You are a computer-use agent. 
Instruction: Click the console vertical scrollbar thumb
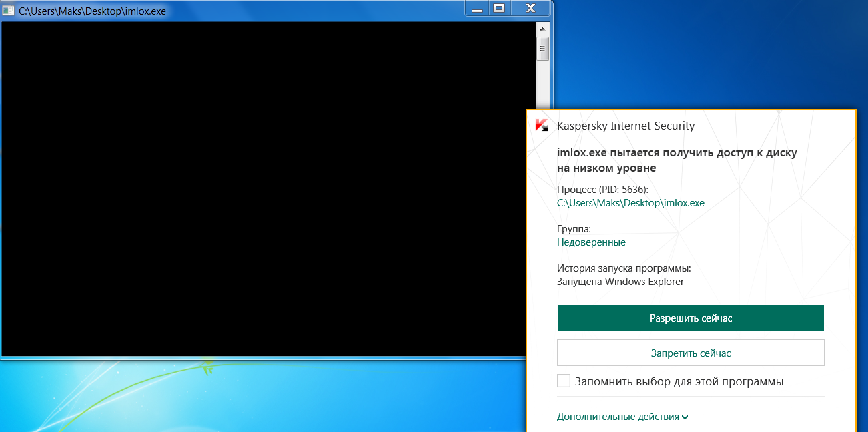tap(542, 48)
